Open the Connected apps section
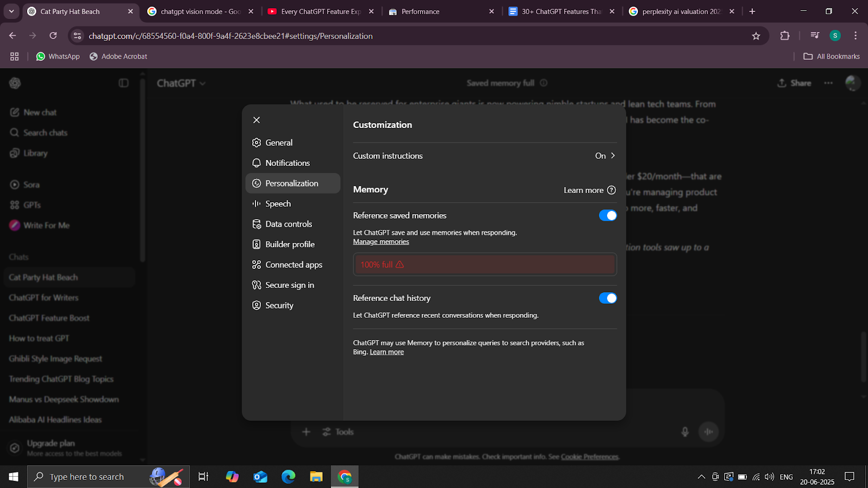Viewport: 868px width, 488px height. click(x=293, y=265)
